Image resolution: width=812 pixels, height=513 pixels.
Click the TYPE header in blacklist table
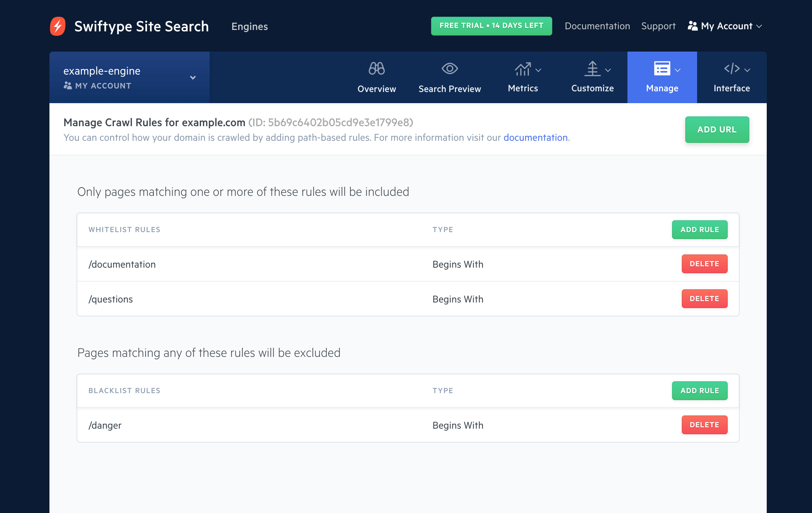pyautogui.click(x=443, y=391)
